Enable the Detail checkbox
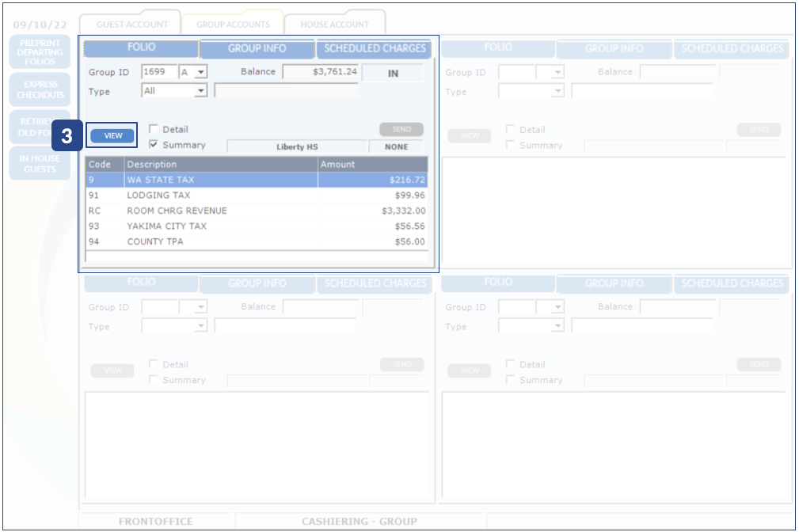Image resolution: width=799 pixels, height=532 pixels. (x=154, y=130)
